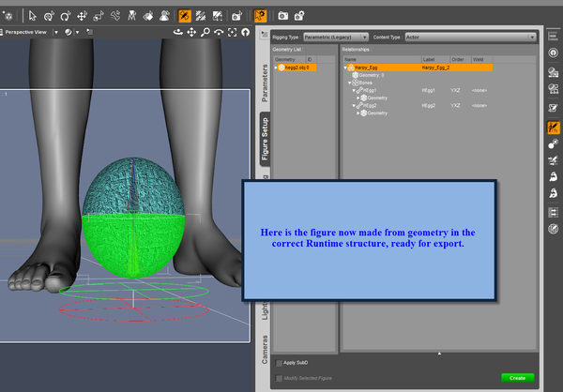
Task: Click the script scroll icon in right sidebar
Action: pos(554,108)
